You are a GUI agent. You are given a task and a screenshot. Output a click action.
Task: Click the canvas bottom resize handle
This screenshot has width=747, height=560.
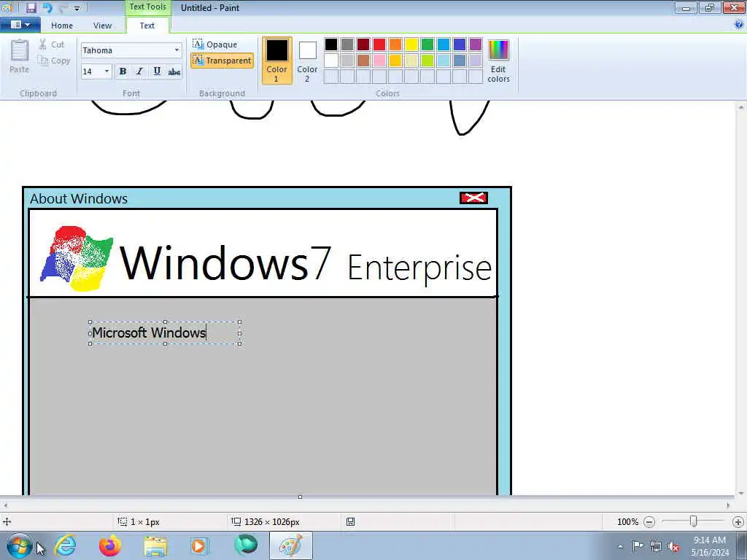coord(300,497)
